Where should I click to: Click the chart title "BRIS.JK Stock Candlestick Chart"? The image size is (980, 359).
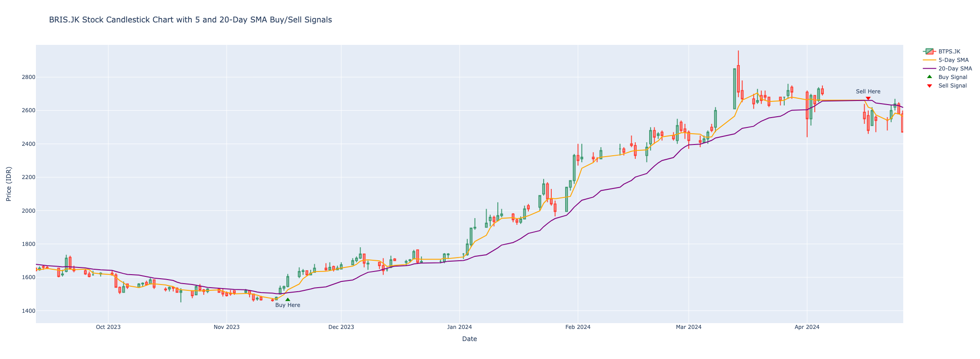click(x=190, y=20)
